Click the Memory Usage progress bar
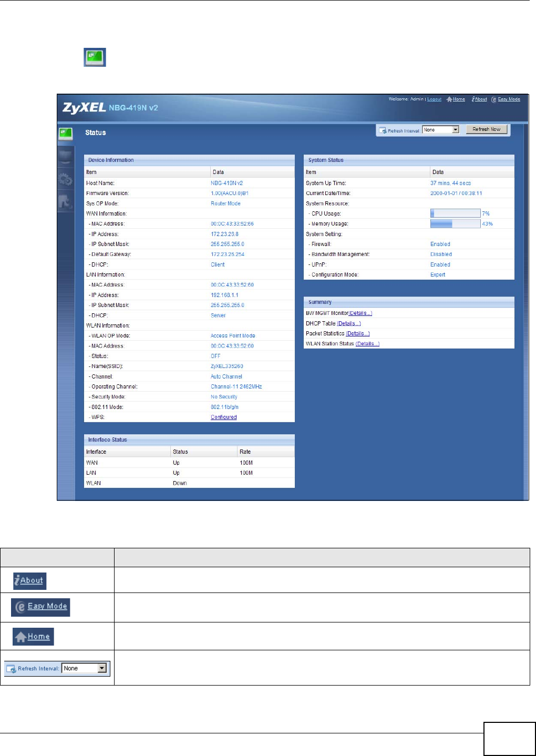536x756 pixels. click(455, 224)
